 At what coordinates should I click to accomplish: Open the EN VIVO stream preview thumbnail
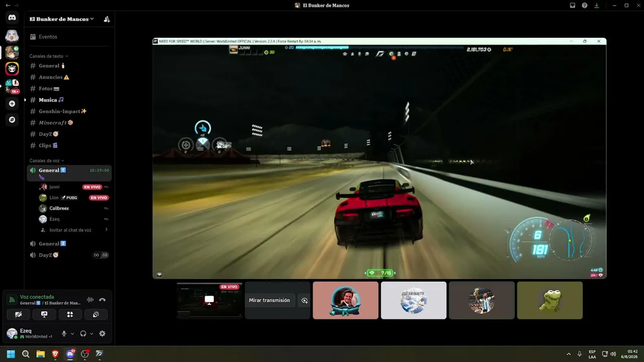[x=209, y=300]
